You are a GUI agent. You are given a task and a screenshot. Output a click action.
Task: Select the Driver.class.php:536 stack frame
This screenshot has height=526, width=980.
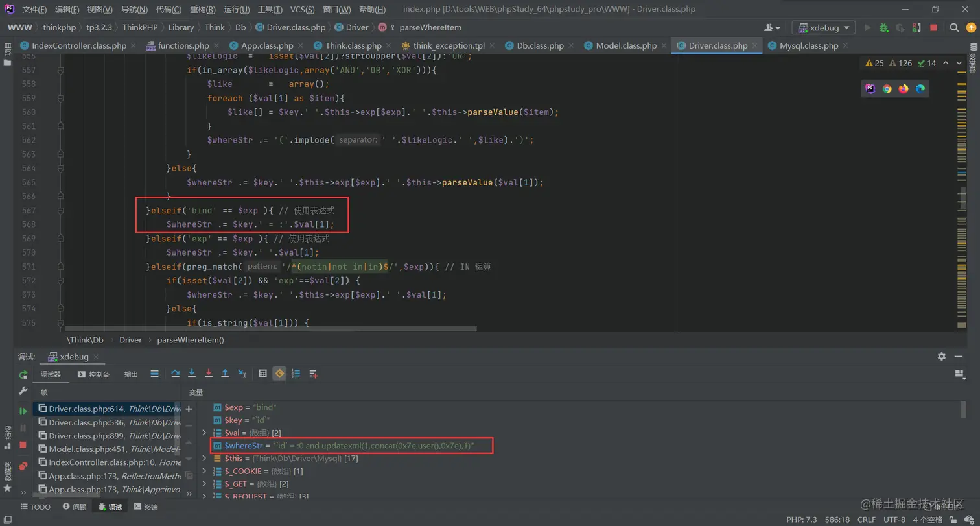click(x=107, y=422)
